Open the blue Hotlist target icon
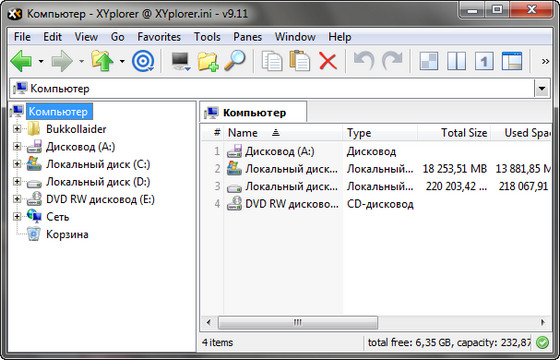The image size is (560, 360). 143,61
